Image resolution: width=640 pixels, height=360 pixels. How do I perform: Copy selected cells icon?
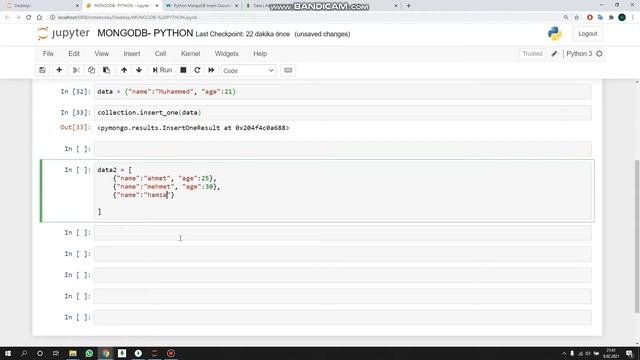click(x=91, y=70)
